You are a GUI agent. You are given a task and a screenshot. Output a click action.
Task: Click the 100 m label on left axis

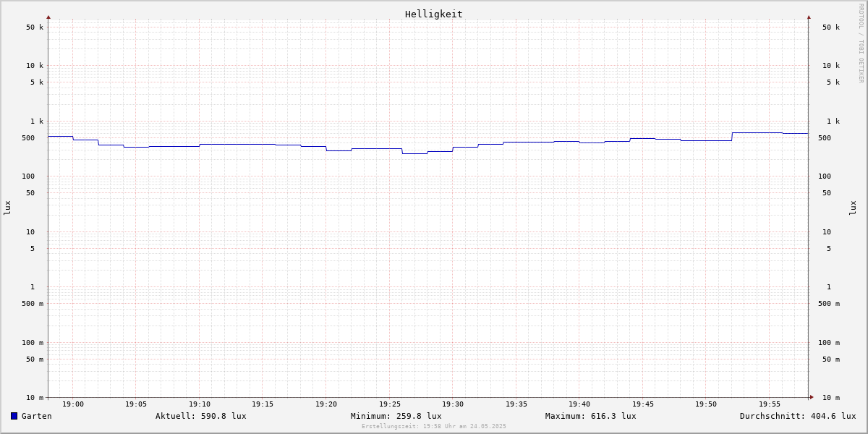33,343
